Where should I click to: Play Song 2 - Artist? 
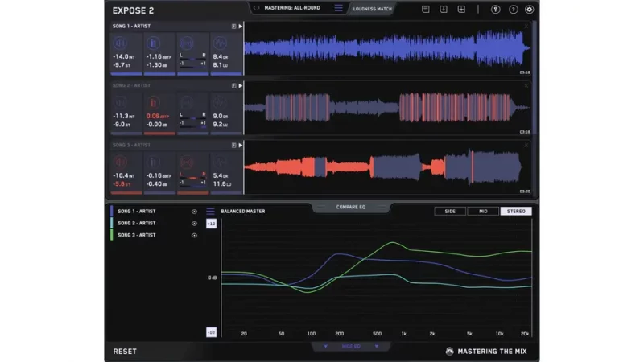point(241,86)
